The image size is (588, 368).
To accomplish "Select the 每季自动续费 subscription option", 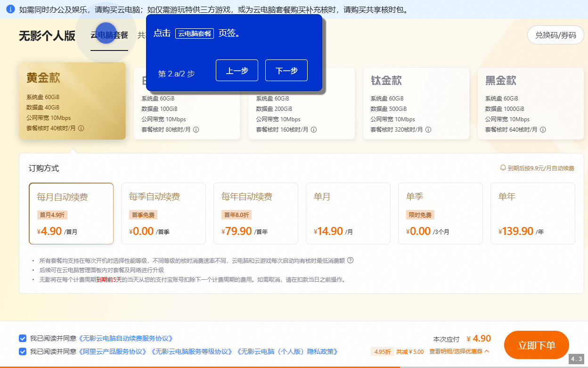I will click(163, 213).
